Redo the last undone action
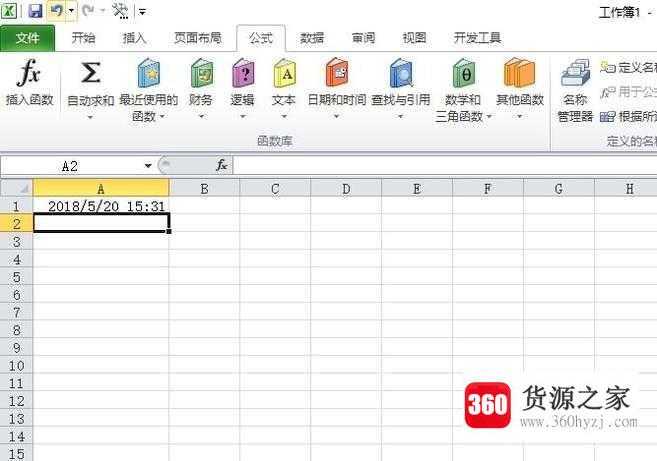Image resolution: width=657 pixels, height=461 pixels. pos(88,11)
